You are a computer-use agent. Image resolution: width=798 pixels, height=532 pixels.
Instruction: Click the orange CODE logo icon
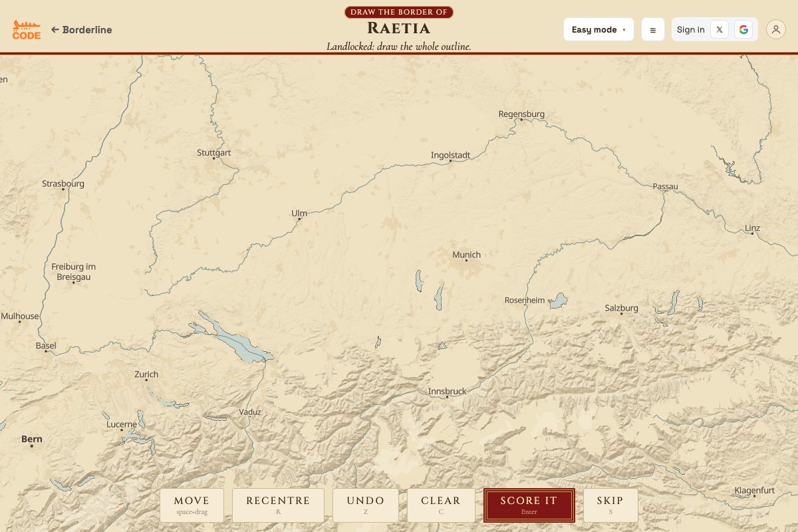[27, 30]
